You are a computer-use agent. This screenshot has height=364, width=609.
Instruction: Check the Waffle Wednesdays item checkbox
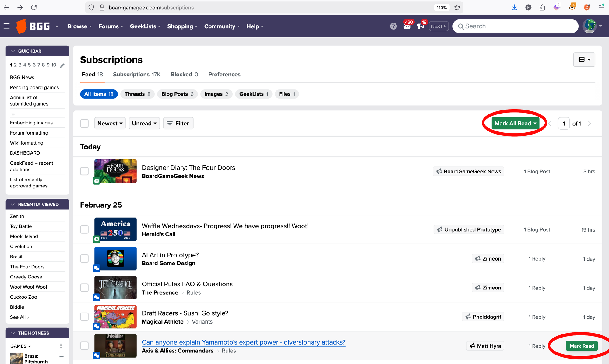84,229
